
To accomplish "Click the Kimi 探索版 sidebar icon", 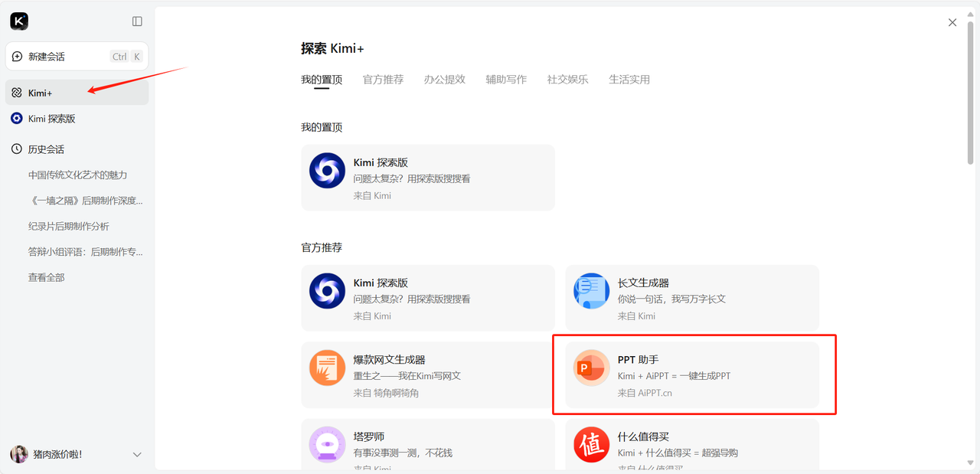I will point(17,119).
